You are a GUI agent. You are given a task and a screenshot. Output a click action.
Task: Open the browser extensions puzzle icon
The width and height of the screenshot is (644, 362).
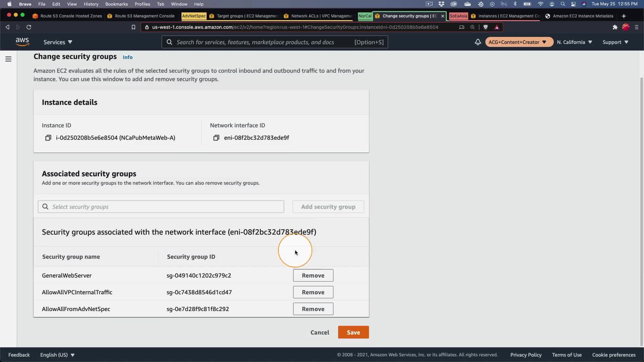pos(615,27)
